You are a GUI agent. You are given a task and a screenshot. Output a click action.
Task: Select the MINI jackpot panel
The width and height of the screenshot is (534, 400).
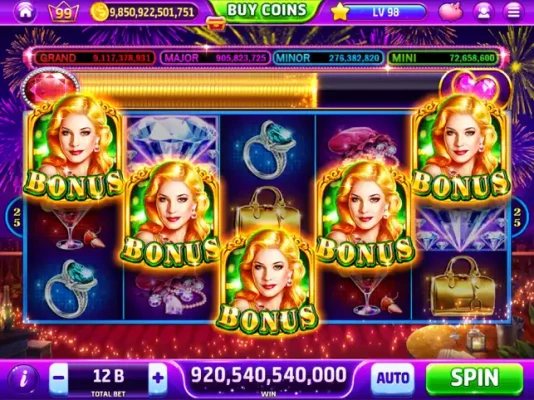click(x=445, y=58)
